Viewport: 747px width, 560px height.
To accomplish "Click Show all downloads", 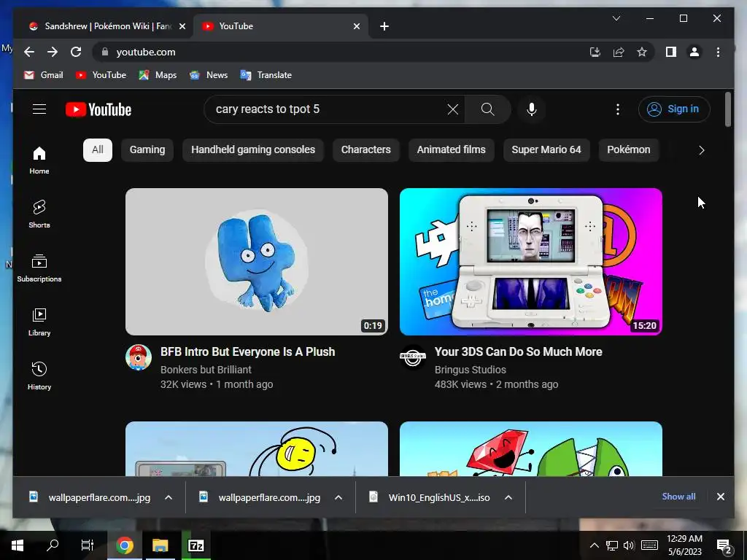I will (678, 496).
